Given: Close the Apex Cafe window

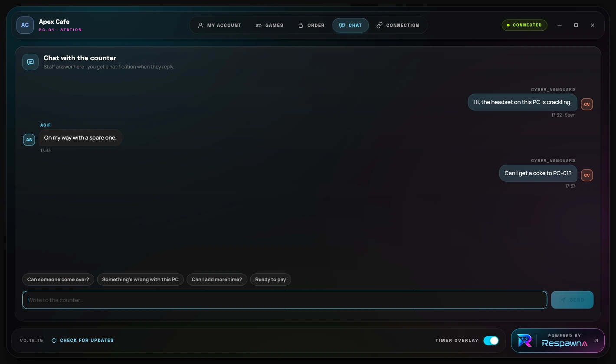Looking at the screenshot, I should pos(593,25).
